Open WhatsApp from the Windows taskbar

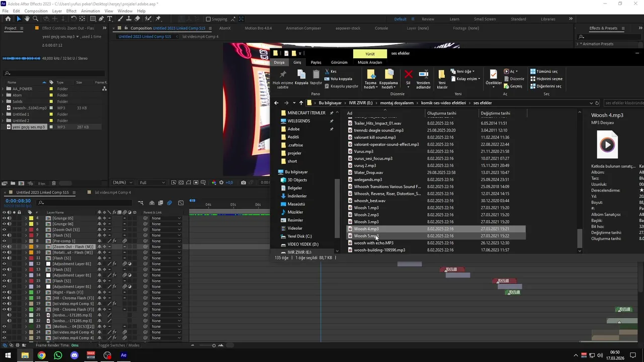click(58, 355)
